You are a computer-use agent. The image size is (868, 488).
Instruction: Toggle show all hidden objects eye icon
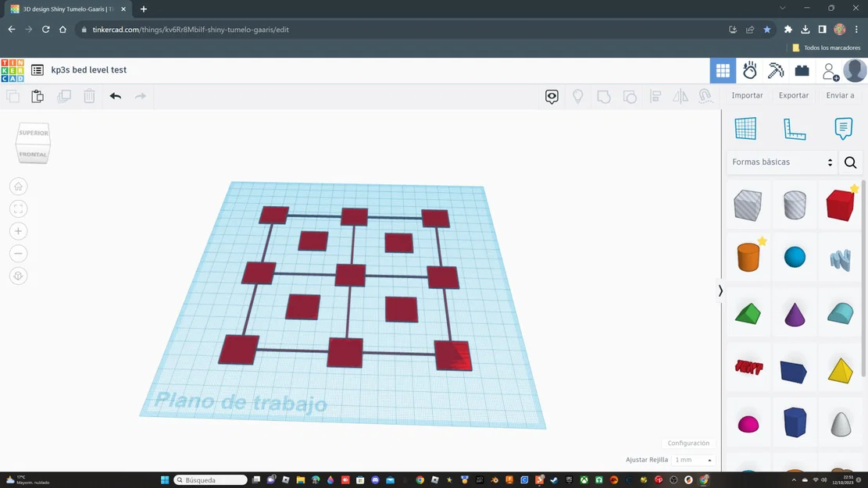pyautogui.click(x=552, y=96)
